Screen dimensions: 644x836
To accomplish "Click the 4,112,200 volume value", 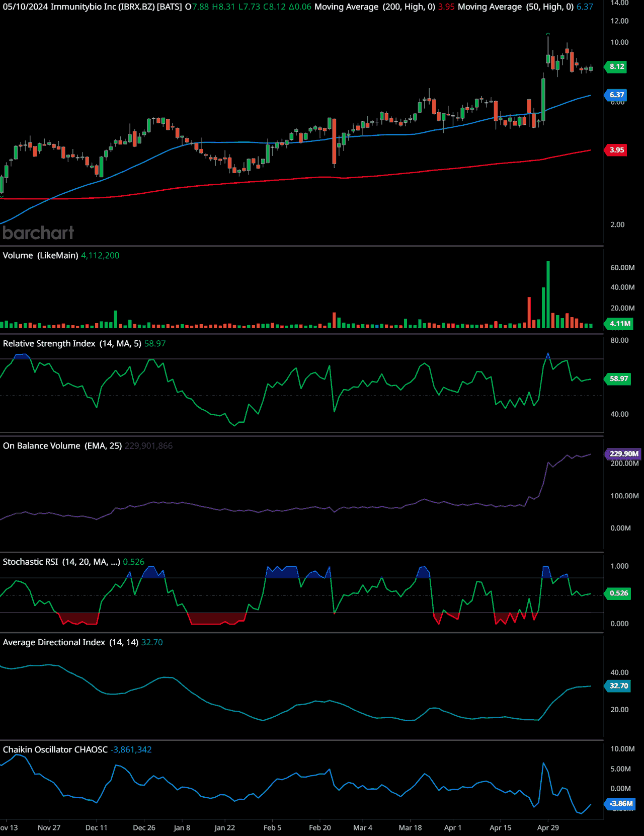I will point(100,255).
